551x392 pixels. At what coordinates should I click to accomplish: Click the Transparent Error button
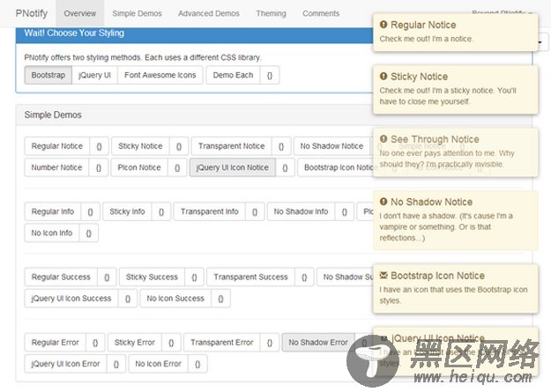222,343
